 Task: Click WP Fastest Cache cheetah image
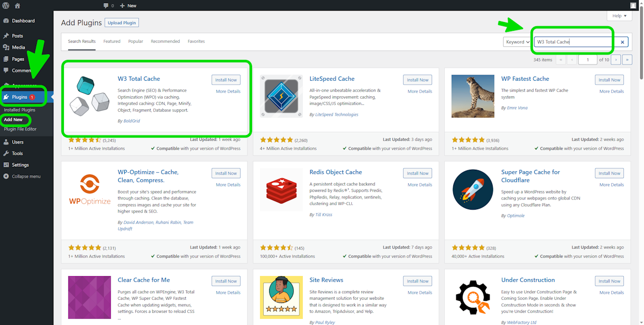pyautogui.click(x=473, y=96)
